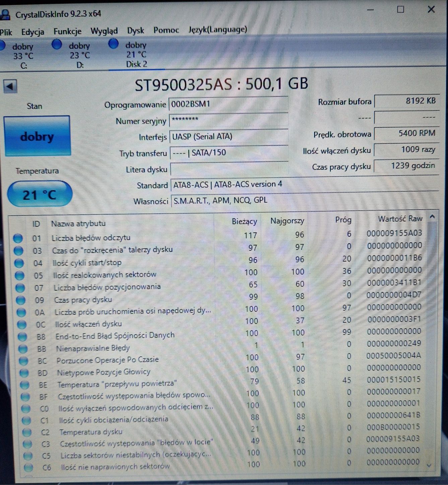Click status dot for attribute 03 spin-up time
Viewport: 448px width, 485px height.
pyautogui.click(x=18, y=251)
